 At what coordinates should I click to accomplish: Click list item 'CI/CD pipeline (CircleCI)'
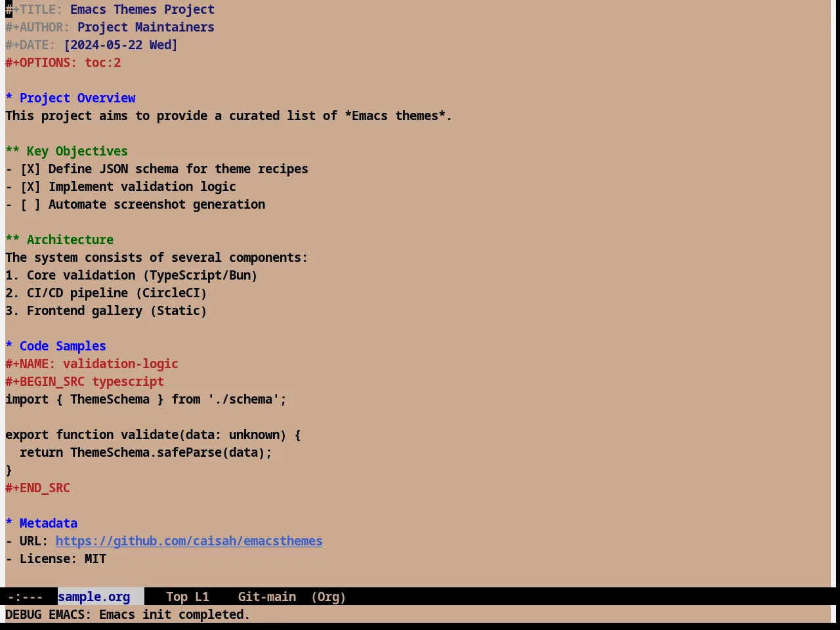[x=117, y=293]
